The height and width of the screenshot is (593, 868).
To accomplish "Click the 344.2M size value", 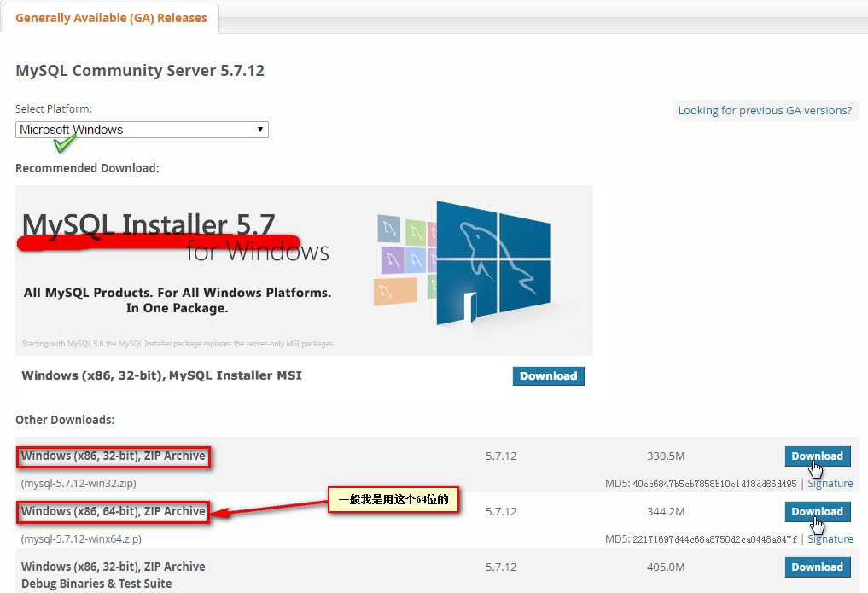I will coord(666,512).
